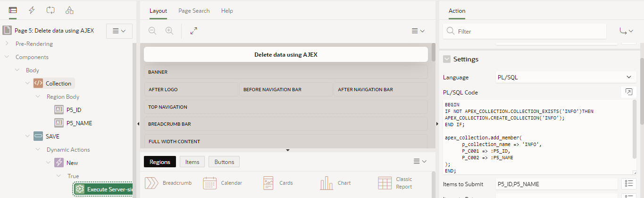Click the zoom out magnifier icon
644x198 pixels.
pyautogui.click(x=152, y=31)
